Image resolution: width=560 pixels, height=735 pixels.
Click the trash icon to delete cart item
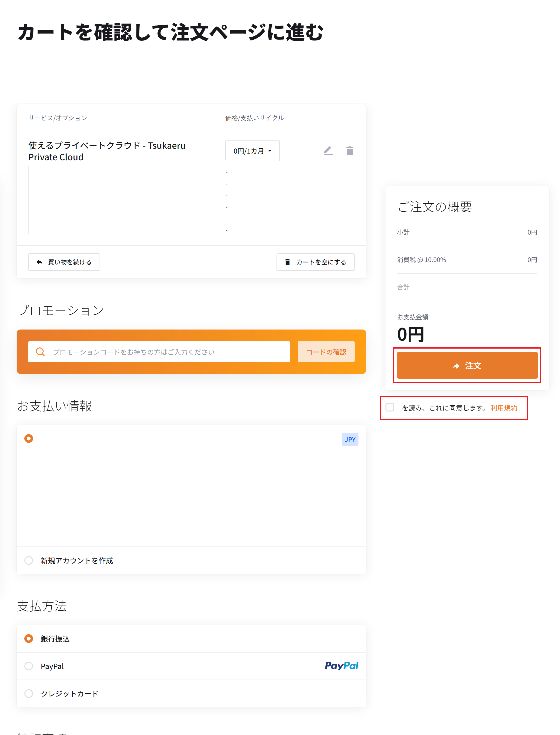(x=349, y=151)
